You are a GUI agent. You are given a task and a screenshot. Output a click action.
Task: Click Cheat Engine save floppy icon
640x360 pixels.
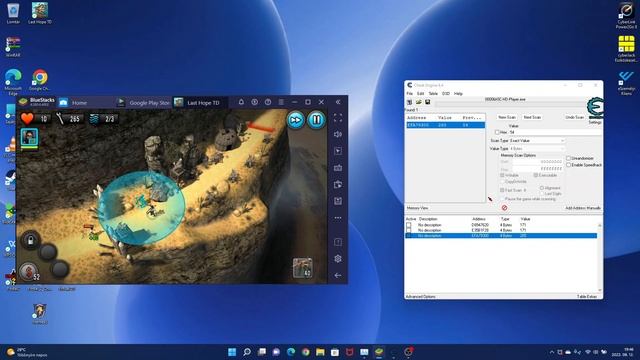pyautogui.click(x=427, y=102)
